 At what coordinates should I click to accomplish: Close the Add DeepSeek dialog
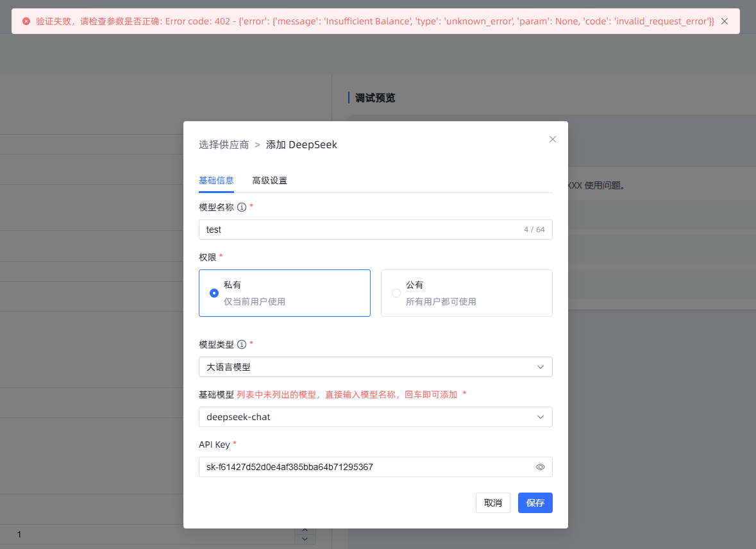click(x=553, y=139)
